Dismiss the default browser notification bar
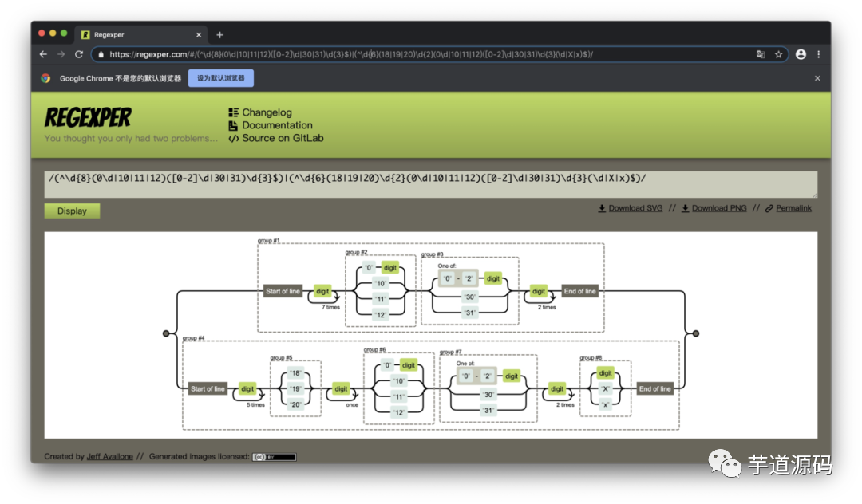This screenshot has width=862, height=504. click(817, 78)
